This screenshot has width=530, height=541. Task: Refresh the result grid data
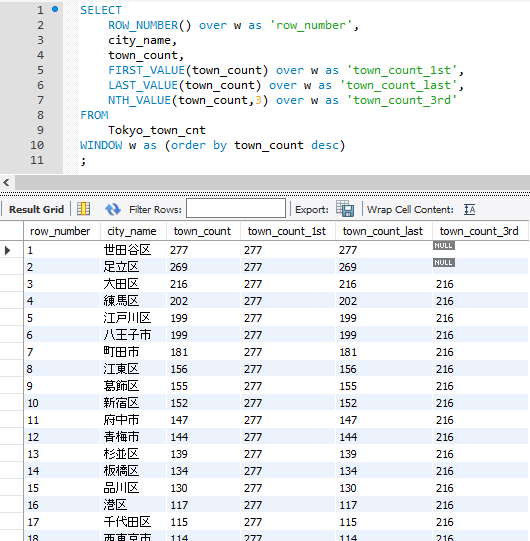[113, 209]
